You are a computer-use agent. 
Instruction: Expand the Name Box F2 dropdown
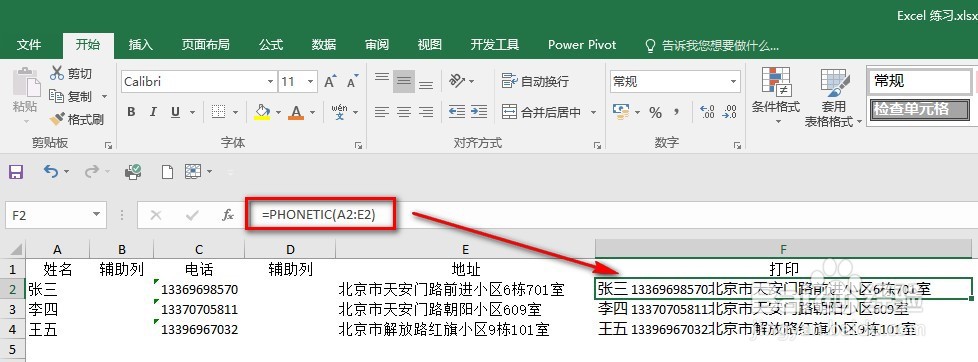pos(97,215)
